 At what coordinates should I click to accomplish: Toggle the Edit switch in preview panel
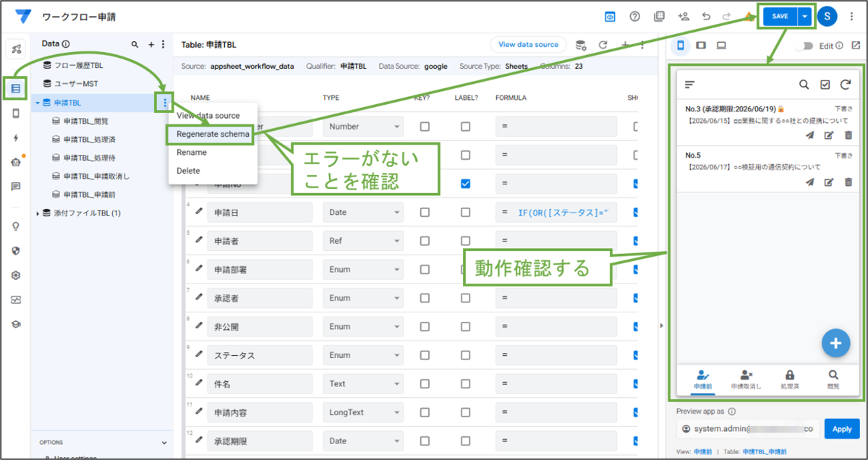[804, 46]
